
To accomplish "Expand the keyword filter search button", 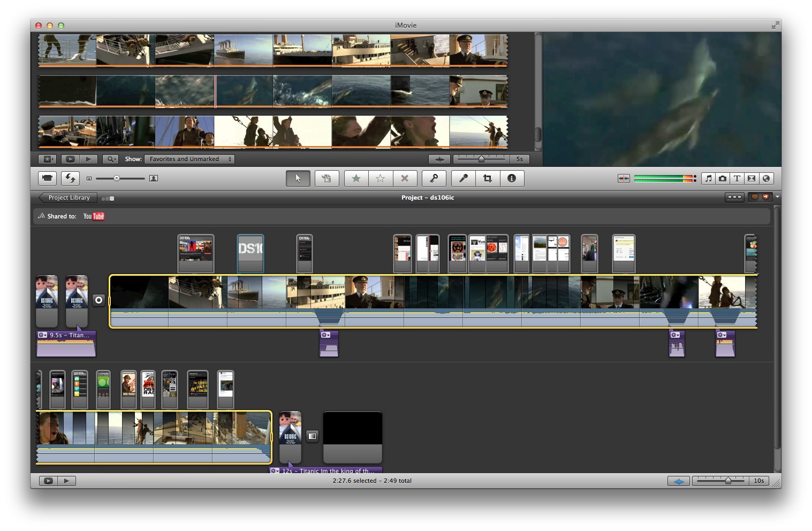I will [110, 159].
